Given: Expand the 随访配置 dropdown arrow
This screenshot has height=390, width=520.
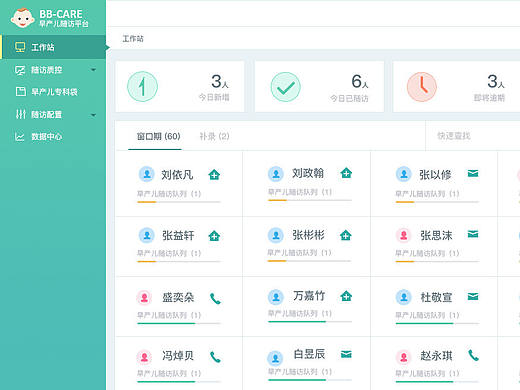Looking at the screenshot, I should [x=93, y=115].
